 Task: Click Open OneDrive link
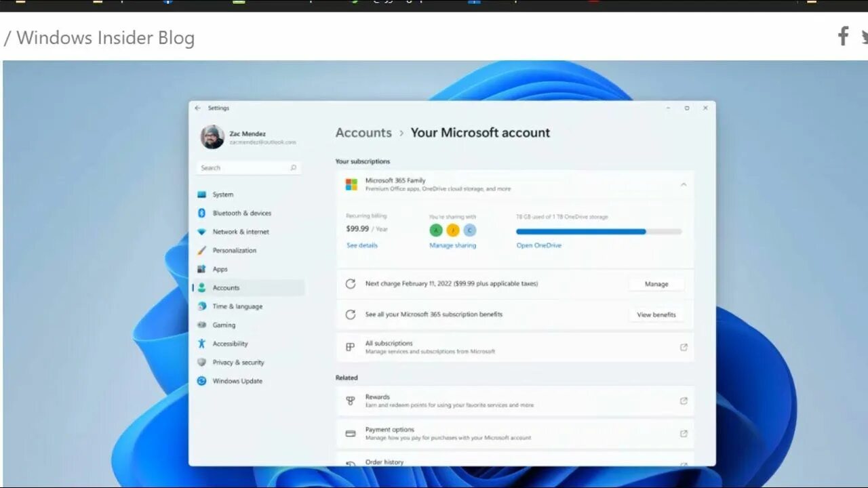[539, 245]
